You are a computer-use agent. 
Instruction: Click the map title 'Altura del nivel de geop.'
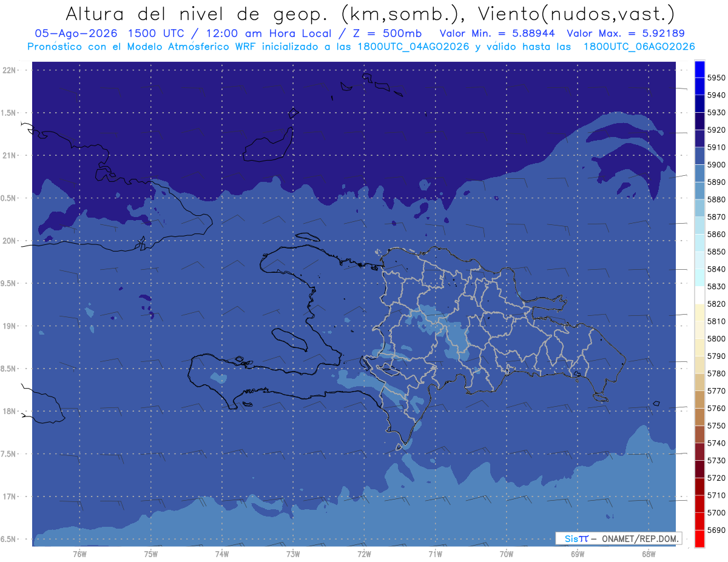[197, 13]
